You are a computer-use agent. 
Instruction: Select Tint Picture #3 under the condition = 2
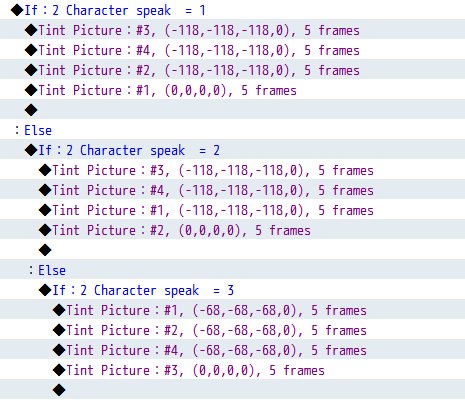pos(232,169)
